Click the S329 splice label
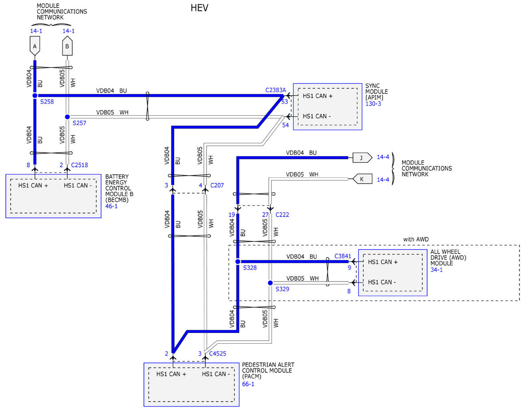The height and width of the screenshot is (411, 532). (282, 289)
